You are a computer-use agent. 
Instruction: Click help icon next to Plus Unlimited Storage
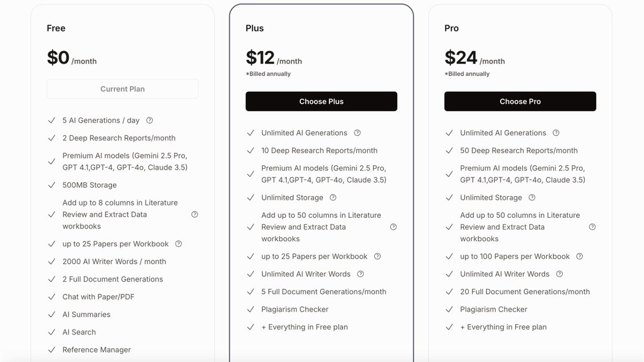[x=333, y=198]
